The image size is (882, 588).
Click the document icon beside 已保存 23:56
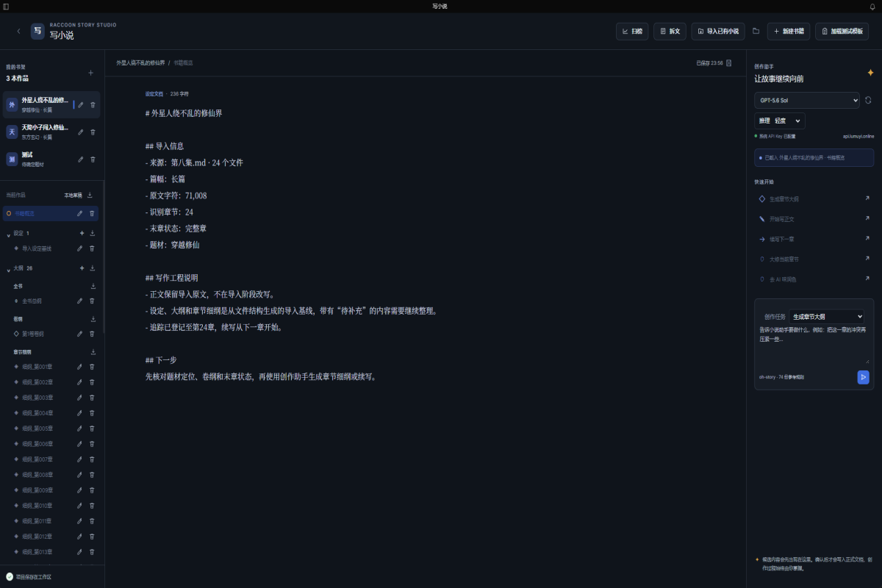tap(729, 63)
